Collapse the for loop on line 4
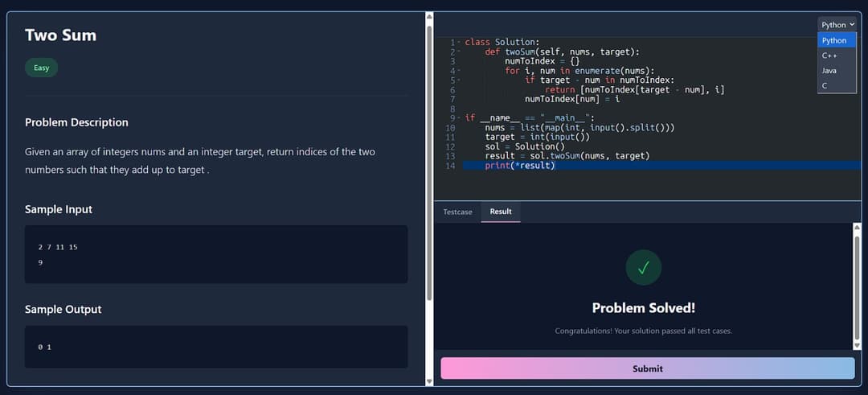 click(x=459, y=71)
